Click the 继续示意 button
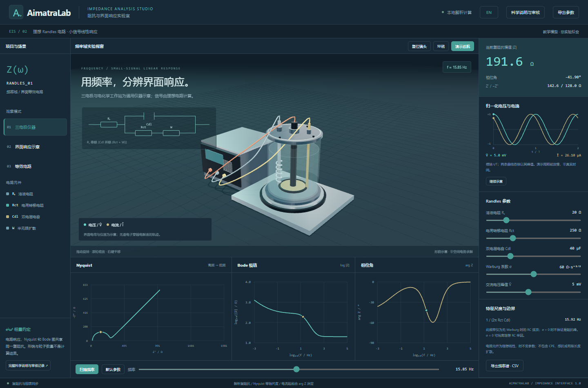The image size is (588, 388). point(496,181)
